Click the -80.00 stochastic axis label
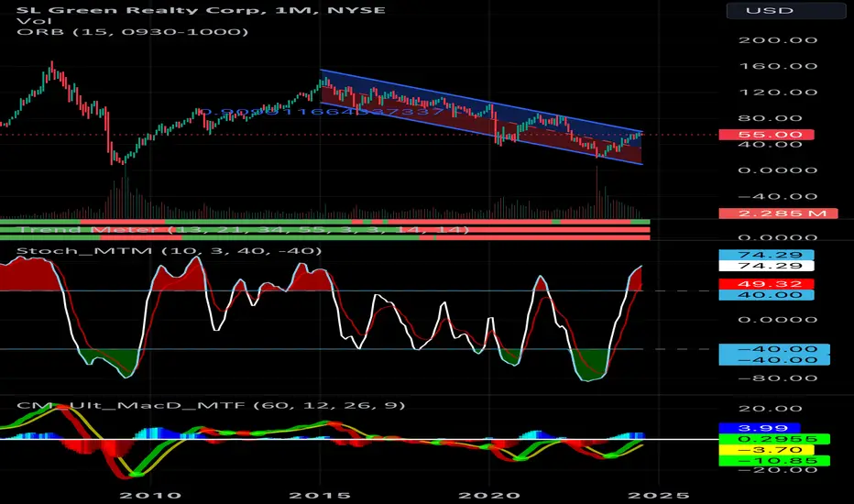Screen dimensions: 854x504 778,378
